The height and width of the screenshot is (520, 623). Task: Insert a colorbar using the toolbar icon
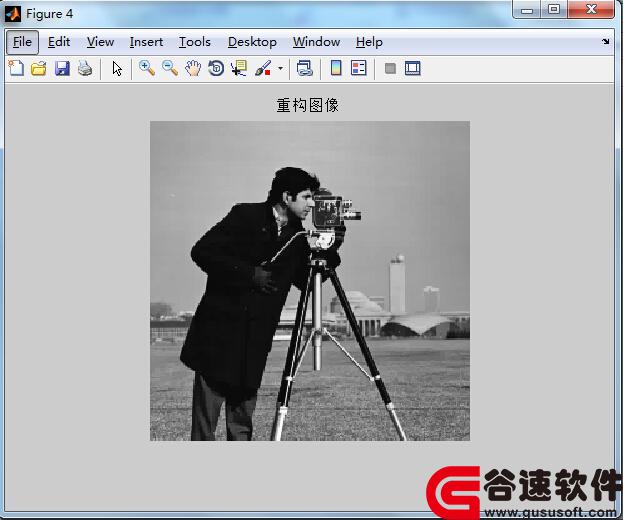[x=336, y=68]
